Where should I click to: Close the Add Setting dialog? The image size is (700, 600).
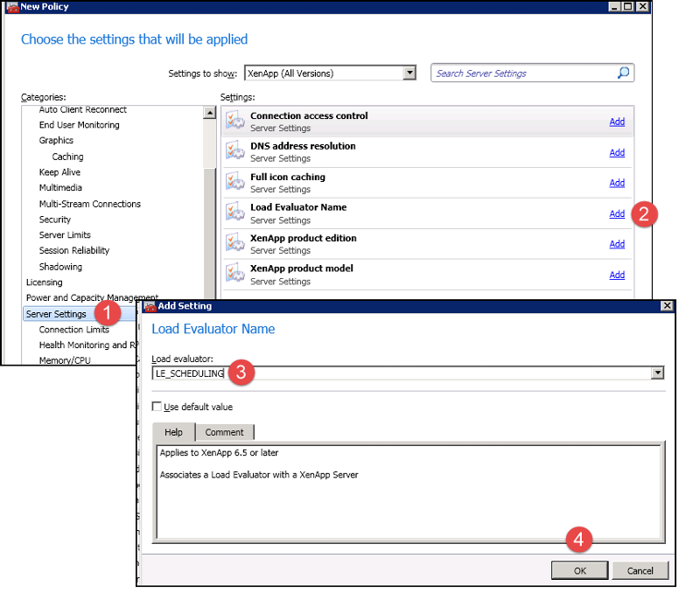point(667,305)
